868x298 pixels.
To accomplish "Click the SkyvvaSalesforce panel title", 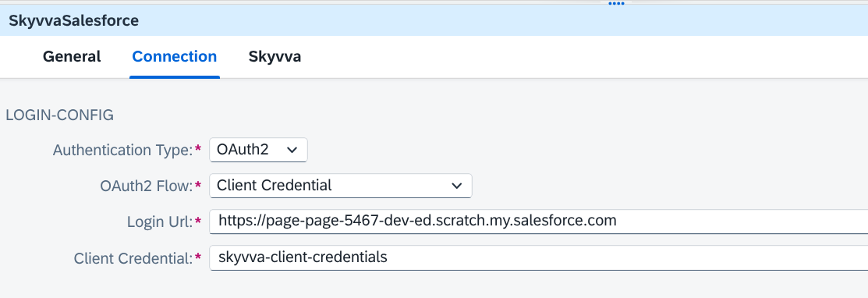I will [x=73, y=21].
